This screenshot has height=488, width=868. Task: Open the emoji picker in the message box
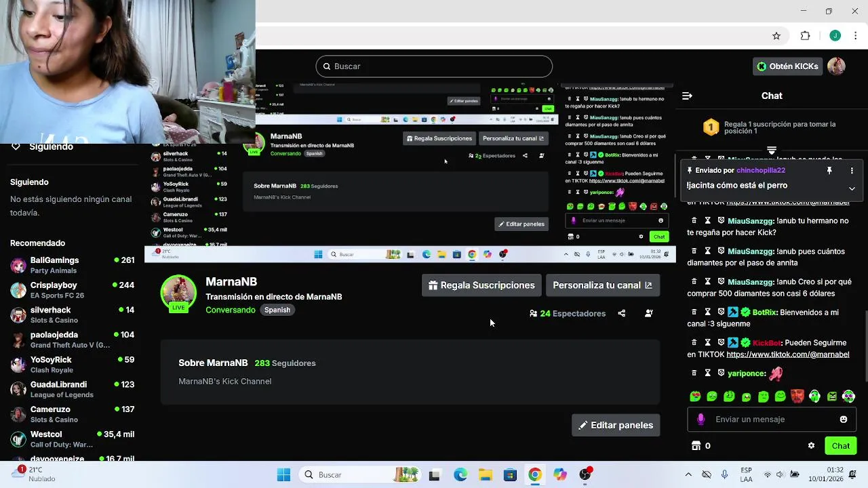[x=844, y=420]
